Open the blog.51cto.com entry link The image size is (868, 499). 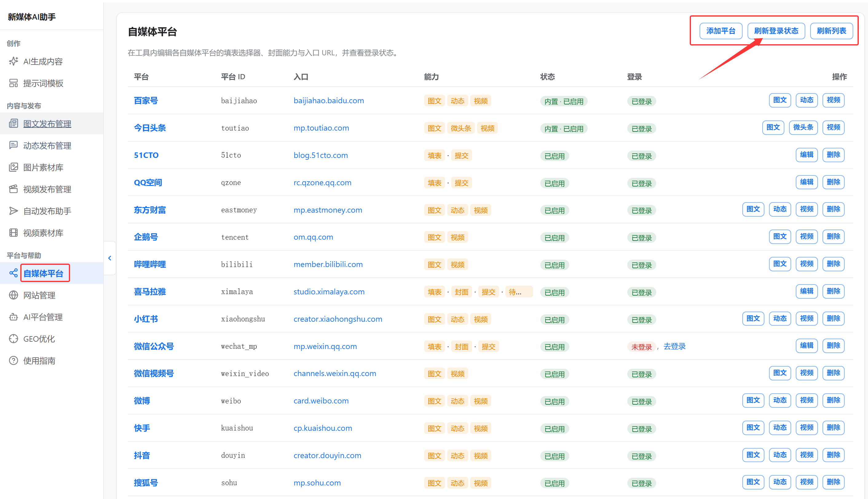(321, 155)
